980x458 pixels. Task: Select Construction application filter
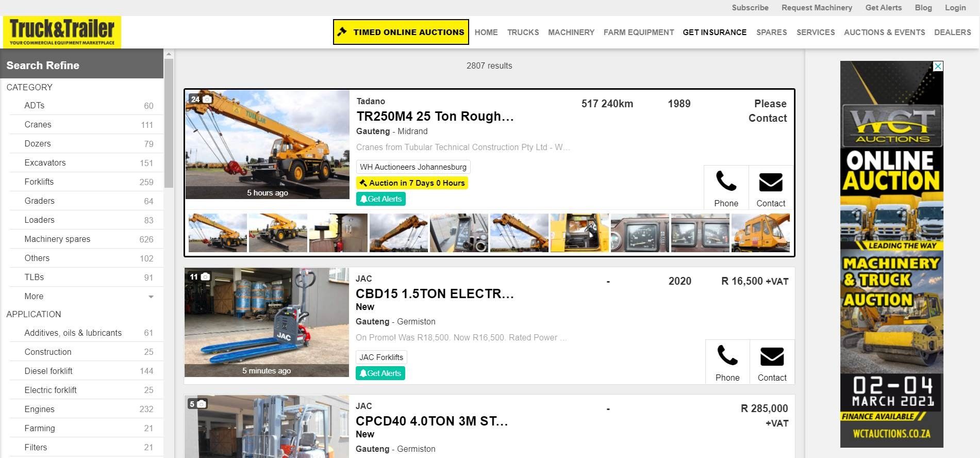(x=86, y=352)
